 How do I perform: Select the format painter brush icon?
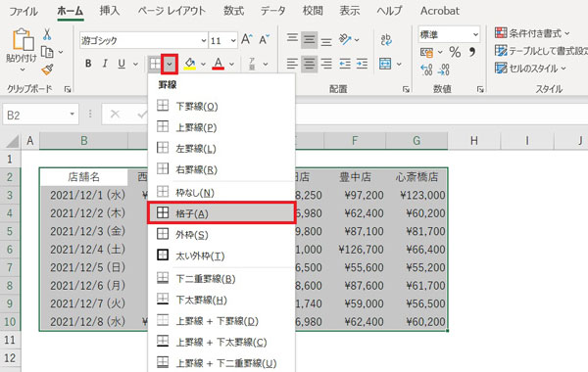pos(47,70)
